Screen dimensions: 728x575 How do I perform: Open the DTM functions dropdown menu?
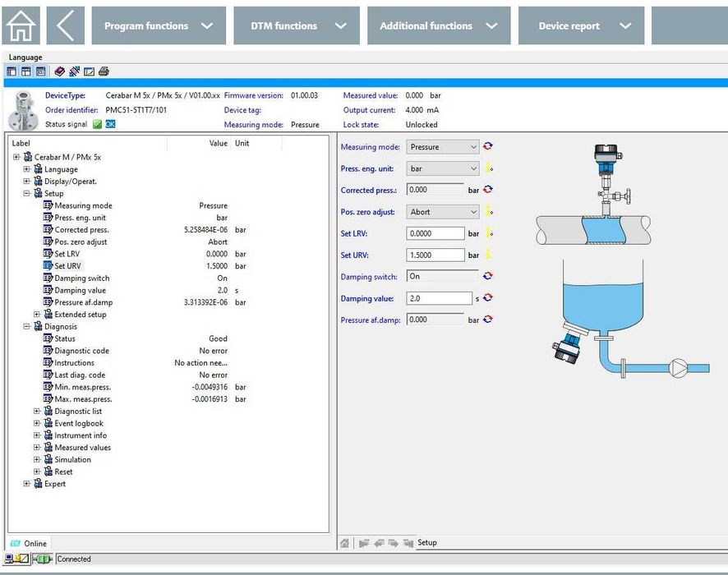(x=297, y=25)
